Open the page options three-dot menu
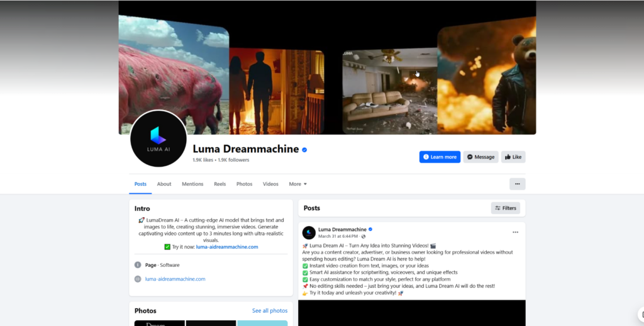The image size is (644, 326). (x=518, y=184)
